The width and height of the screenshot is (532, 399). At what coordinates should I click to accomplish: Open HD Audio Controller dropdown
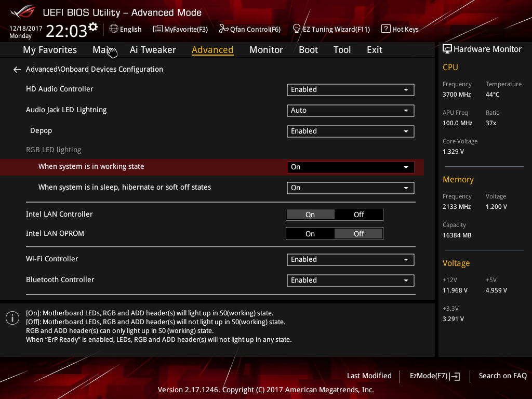pyautogui.click(x=351, y=89)
